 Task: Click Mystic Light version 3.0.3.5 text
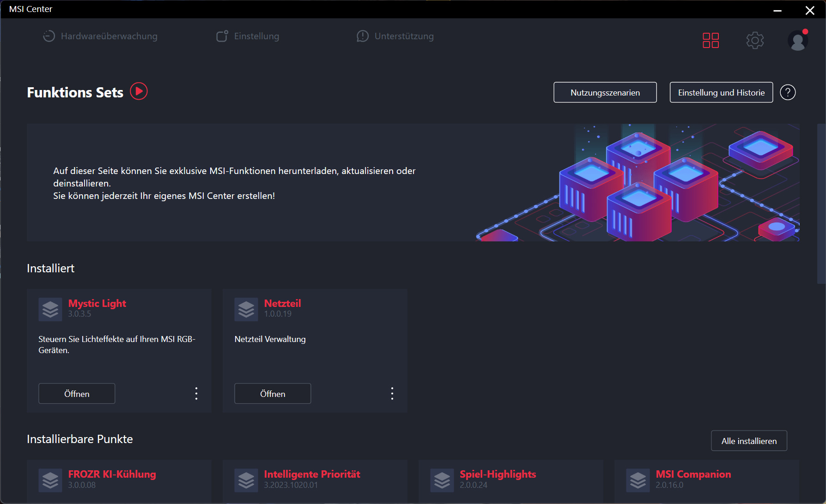tap(79, 314)
